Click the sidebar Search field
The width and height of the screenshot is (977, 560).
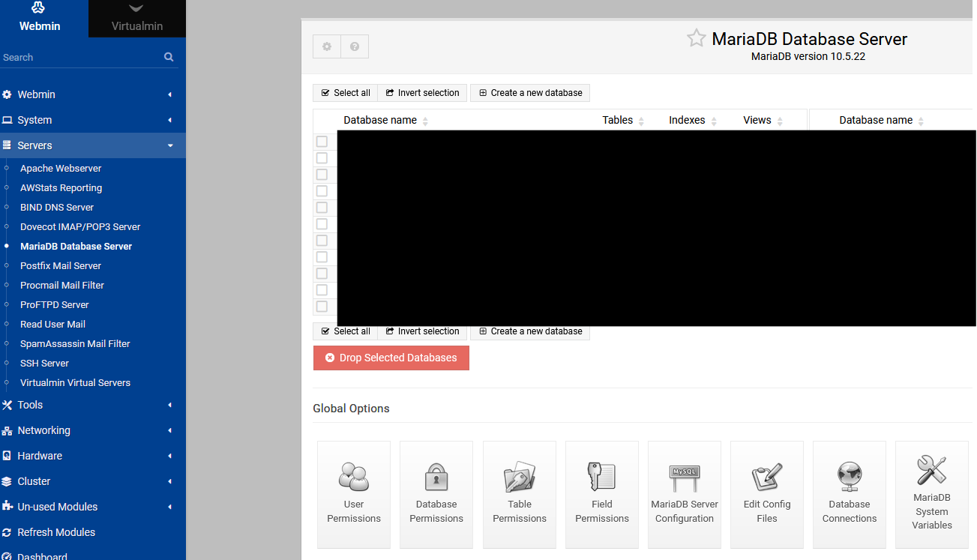coord(79,57)
